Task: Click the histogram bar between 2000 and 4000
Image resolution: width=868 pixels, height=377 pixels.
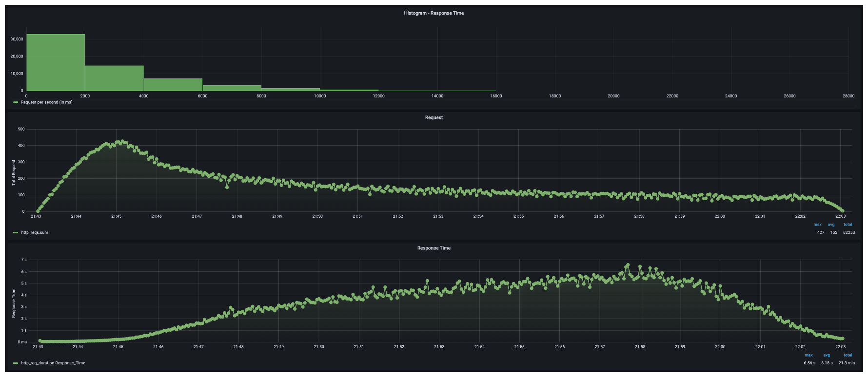Action: 114,78
